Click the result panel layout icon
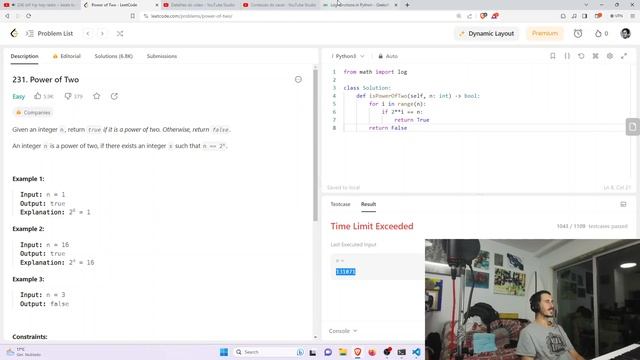The image size is (640, 360). point(623,204)
